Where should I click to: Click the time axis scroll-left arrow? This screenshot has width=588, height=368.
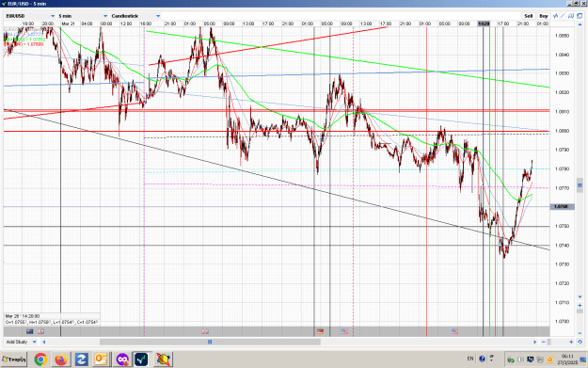(x=44, y=342)
